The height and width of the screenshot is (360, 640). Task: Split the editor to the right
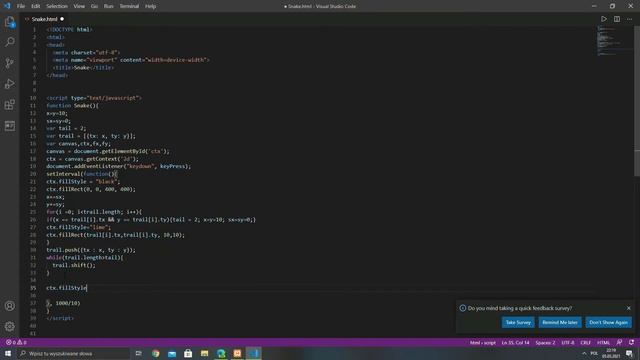617,19
